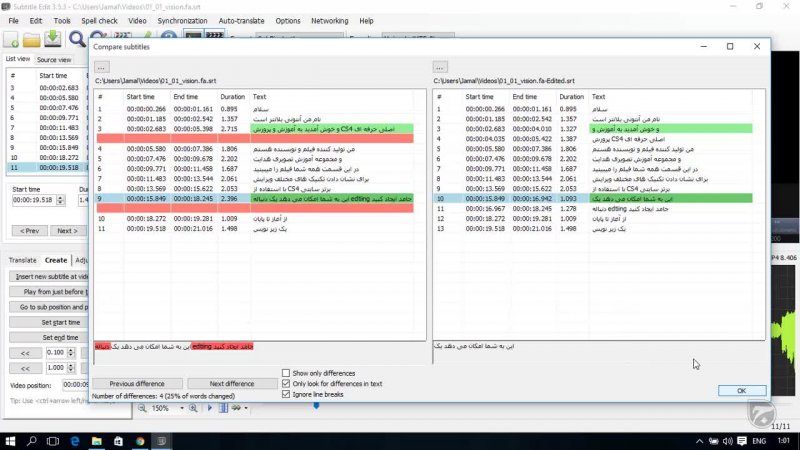The height and width of the screenshot is (450, 800).
Task: Click the Previous difference button
Action: [x=137, y=384]
